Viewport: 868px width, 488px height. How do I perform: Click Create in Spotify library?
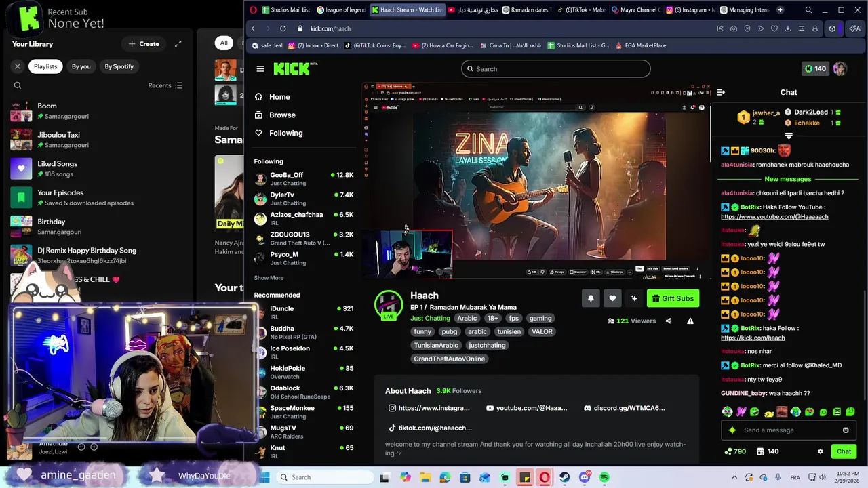point(144,44)
